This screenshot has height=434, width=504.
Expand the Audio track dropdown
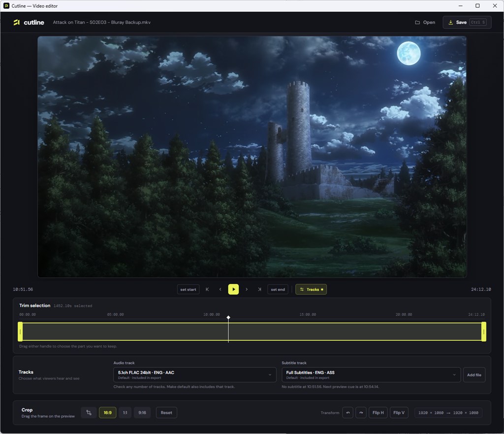[195, 375]
